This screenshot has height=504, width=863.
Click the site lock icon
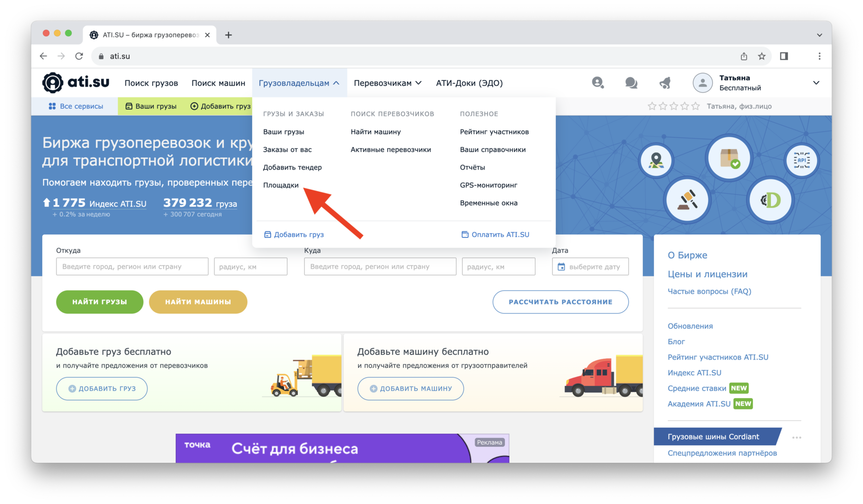tap(101, 56)
